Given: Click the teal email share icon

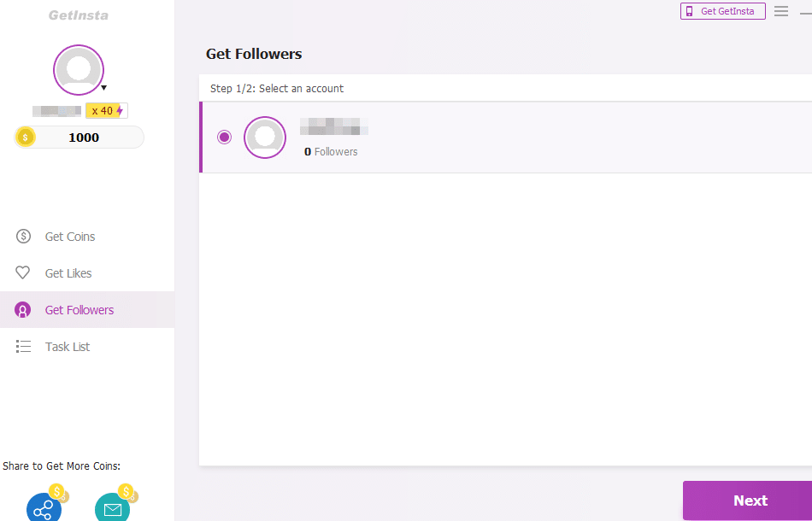Looking at the screenshot, I should pyautogui.click(x=112, y=508).
